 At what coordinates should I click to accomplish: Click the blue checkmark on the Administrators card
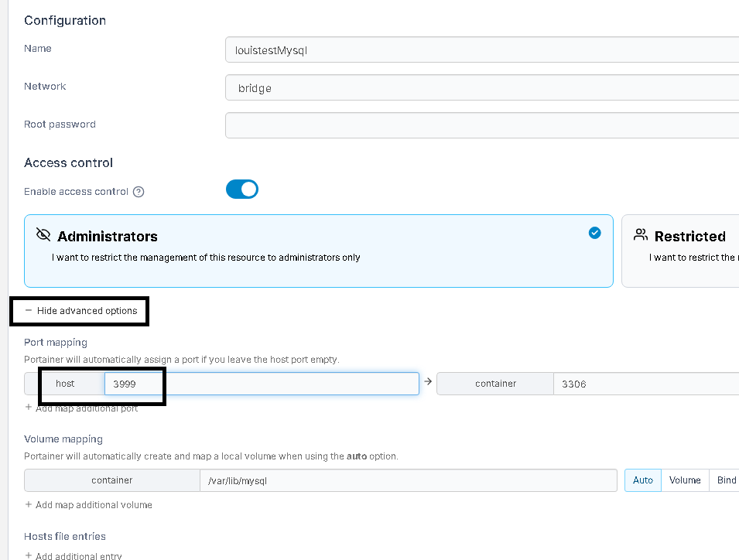[x=595, y=233]
